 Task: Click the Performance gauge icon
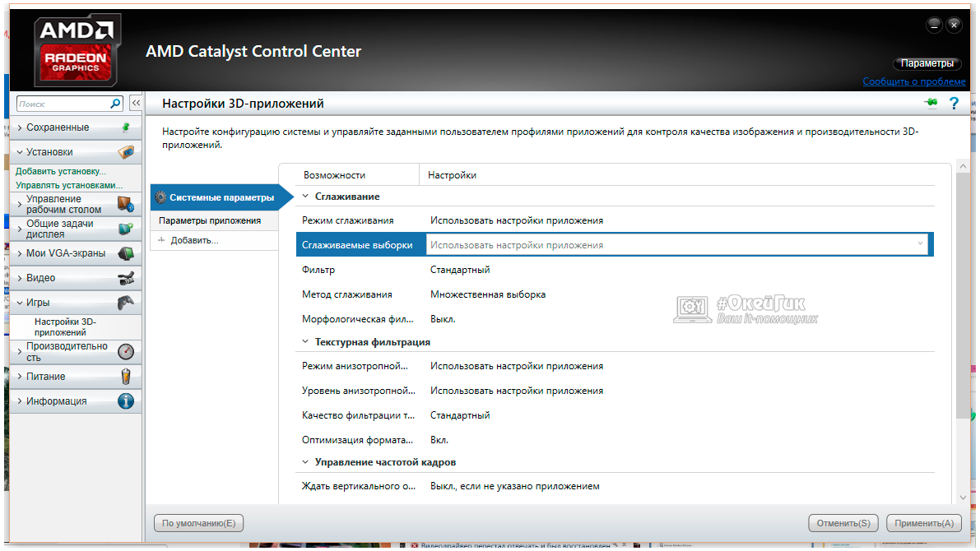(x=126, y=352)
